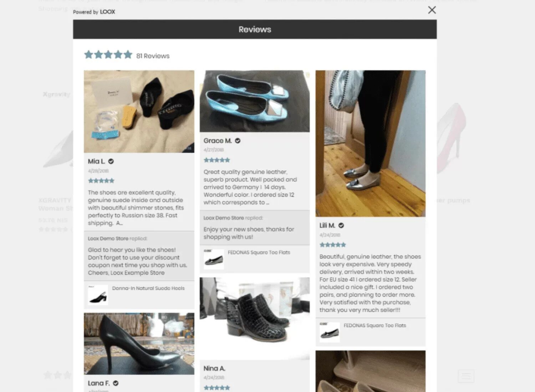Click the star rating under Mia L.
The image size is (535, 392).
click(101, 181)
